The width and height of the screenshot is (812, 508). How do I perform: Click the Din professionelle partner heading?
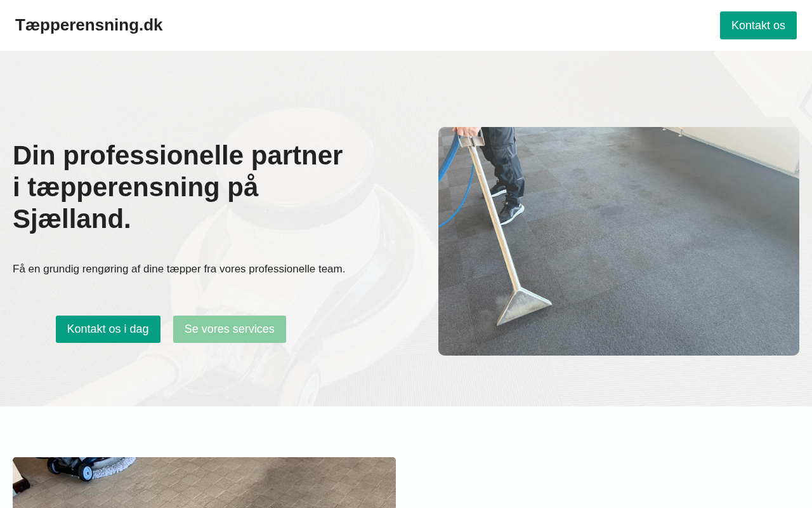(180, 187)
